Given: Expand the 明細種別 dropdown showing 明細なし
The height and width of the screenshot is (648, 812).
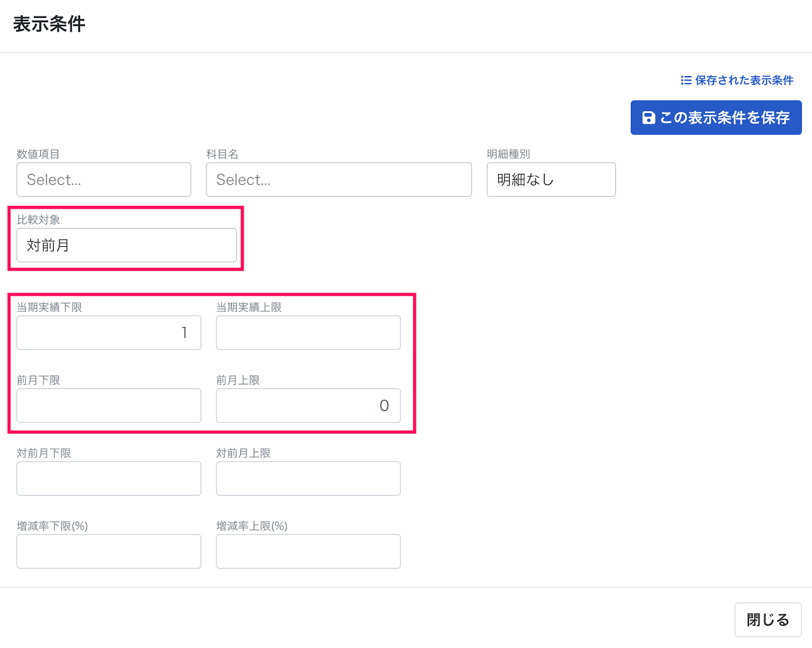Looking at the screenshot, I should coord(551,180).
